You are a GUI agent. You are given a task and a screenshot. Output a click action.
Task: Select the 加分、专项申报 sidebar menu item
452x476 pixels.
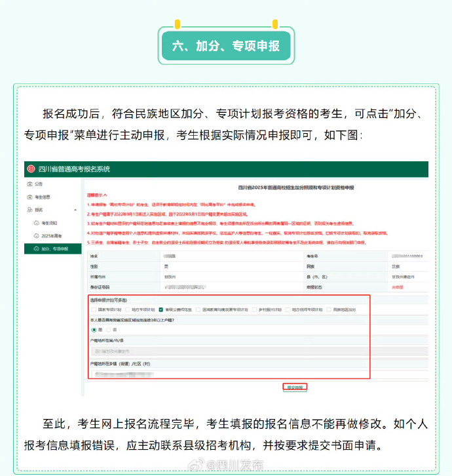[x=53, y=248]
